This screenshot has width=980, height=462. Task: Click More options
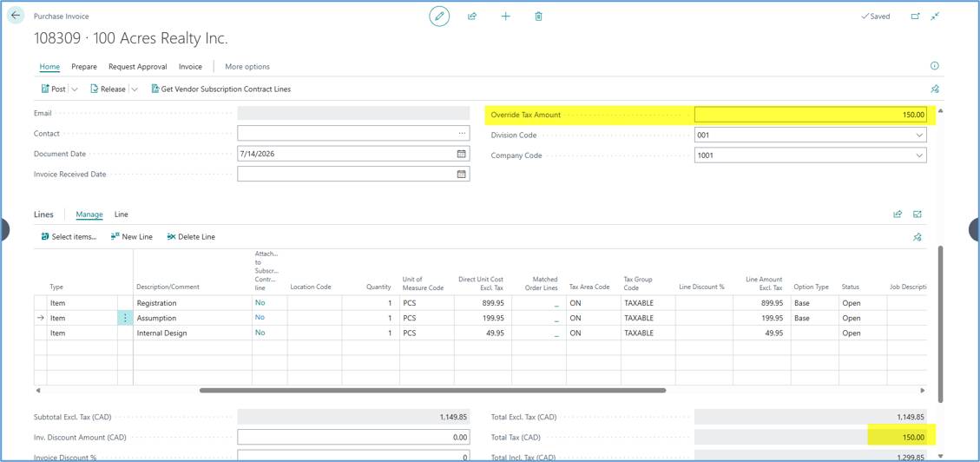point(247,66)
